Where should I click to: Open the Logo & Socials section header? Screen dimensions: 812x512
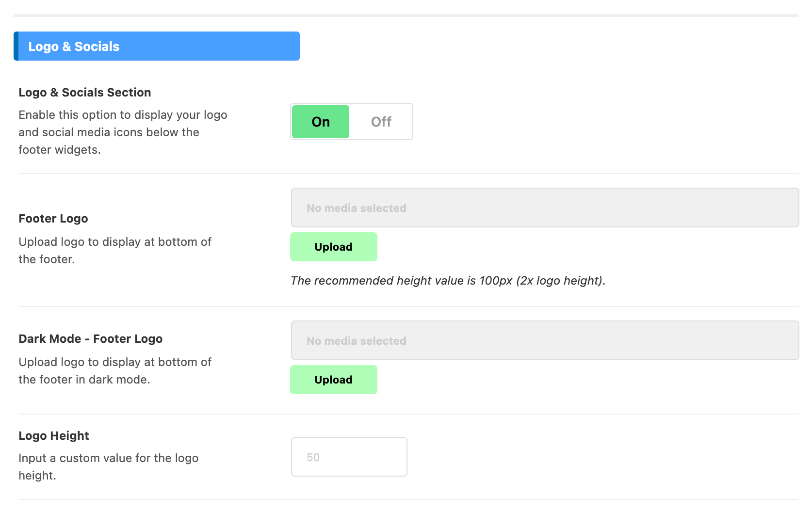click(157, 46)
